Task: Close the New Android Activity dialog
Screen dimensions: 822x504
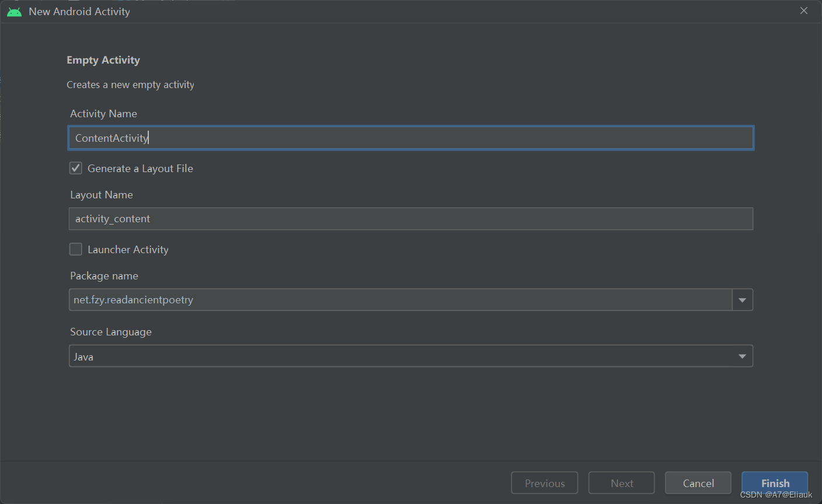Action: point(804,10)
